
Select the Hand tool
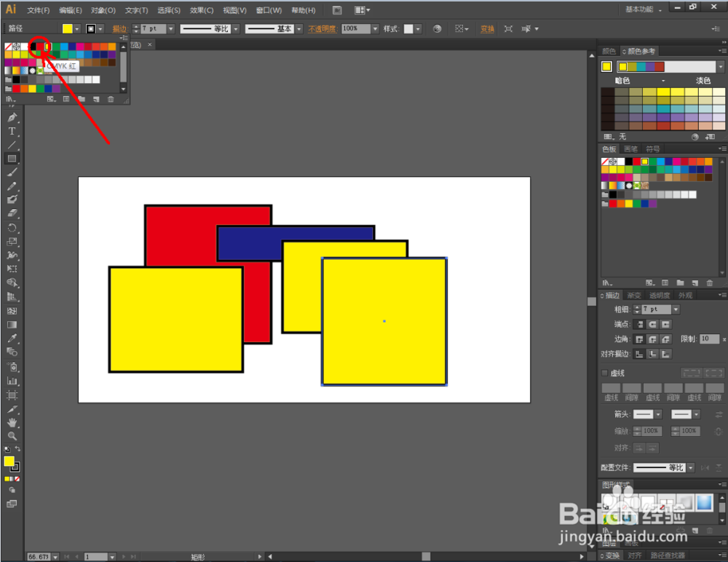(12, 423)
